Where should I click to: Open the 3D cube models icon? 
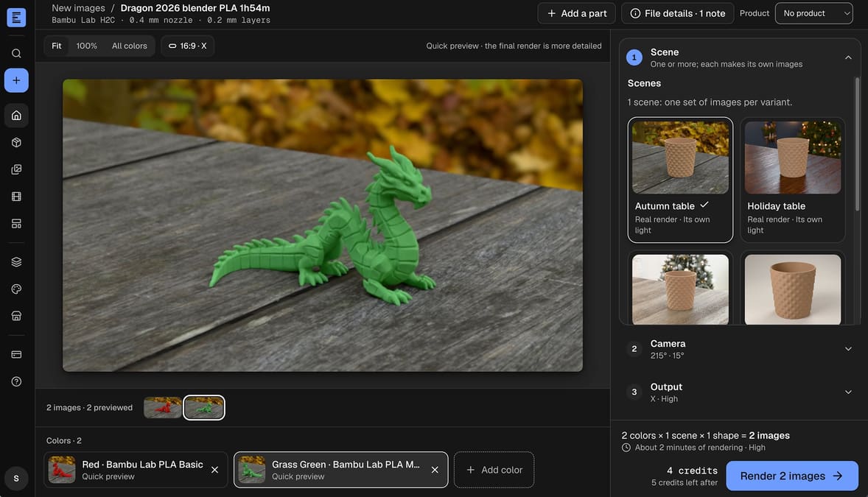[x=16, y=142]
